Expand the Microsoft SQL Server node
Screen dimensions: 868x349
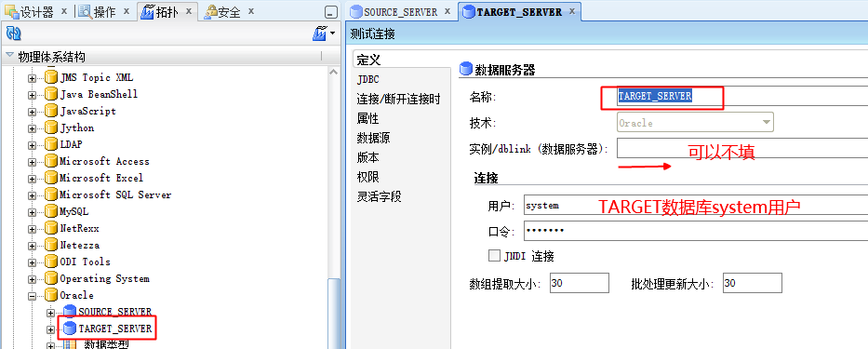32,195
